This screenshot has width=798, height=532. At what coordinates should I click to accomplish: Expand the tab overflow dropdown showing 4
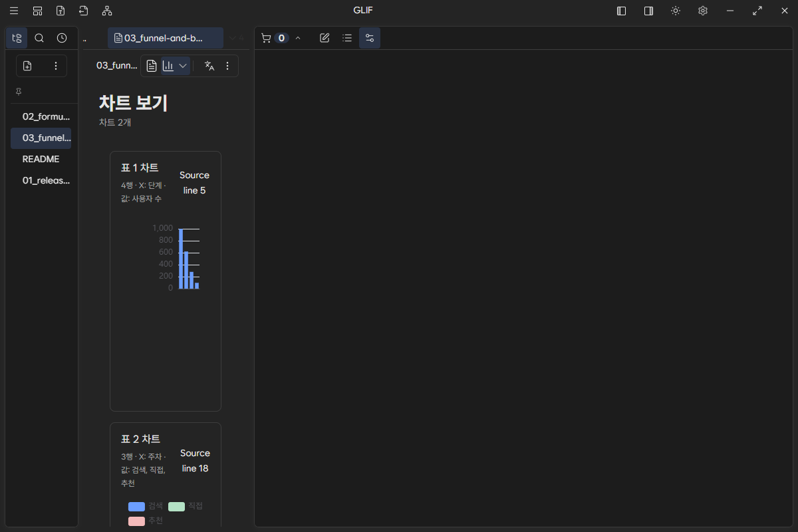pyautogui.click(x=237, y=38)
